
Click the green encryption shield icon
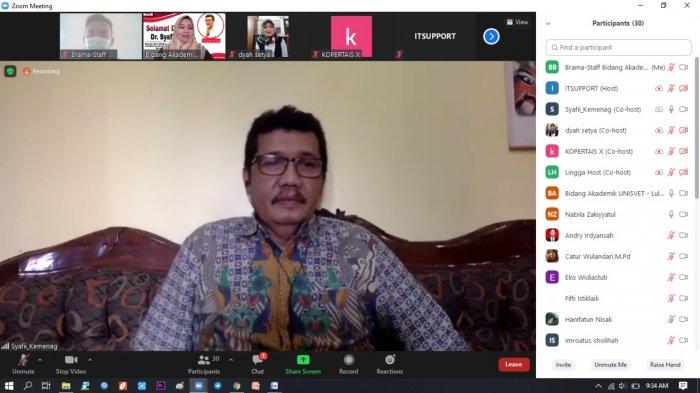(10, 71)
